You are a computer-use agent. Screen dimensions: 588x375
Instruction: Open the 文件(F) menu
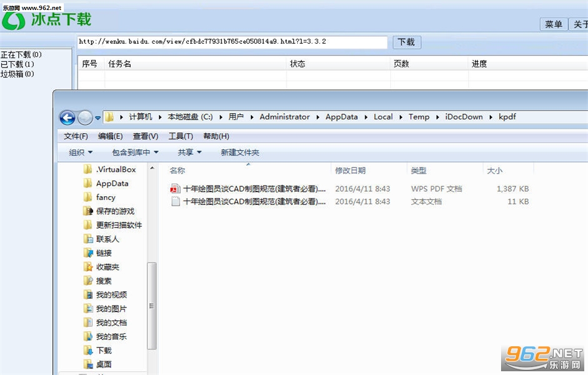pyautogui.click(x=76, y=136)
